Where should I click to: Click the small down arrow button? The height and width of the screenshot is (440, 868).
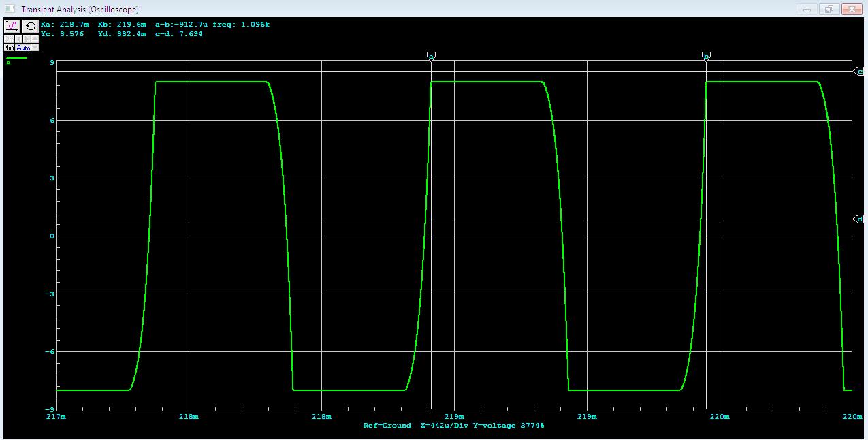click(35, 48)
